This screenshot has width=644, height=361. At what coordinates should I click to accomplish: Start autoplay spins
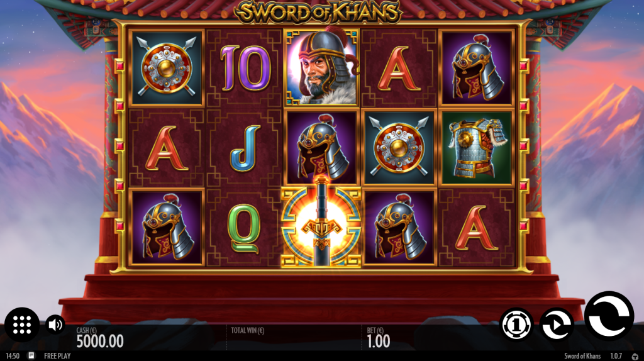pyautogui.click(x=557, y=325)
